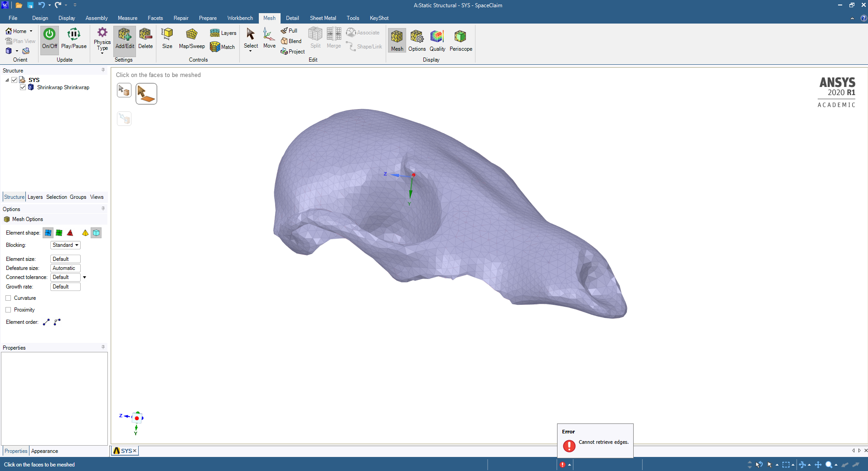This screenshot has height=471, width=868.
Task: Open the mesh Quality display tool
Action: 436,39
